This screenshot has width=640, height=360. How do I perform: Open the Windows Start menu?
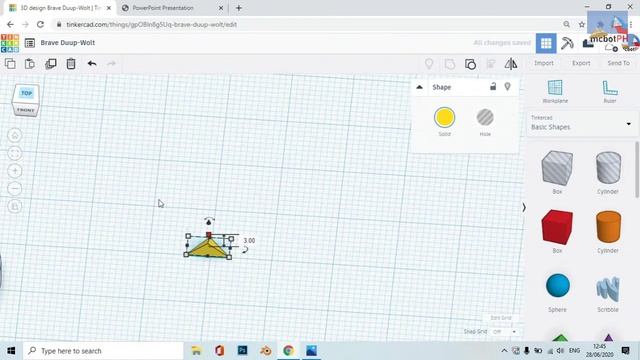(11, 351)
